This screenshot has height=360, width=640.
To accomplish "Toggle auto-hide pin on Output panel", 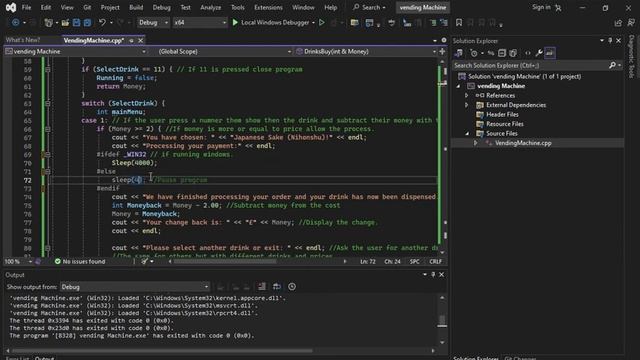I will click(433, 275).
